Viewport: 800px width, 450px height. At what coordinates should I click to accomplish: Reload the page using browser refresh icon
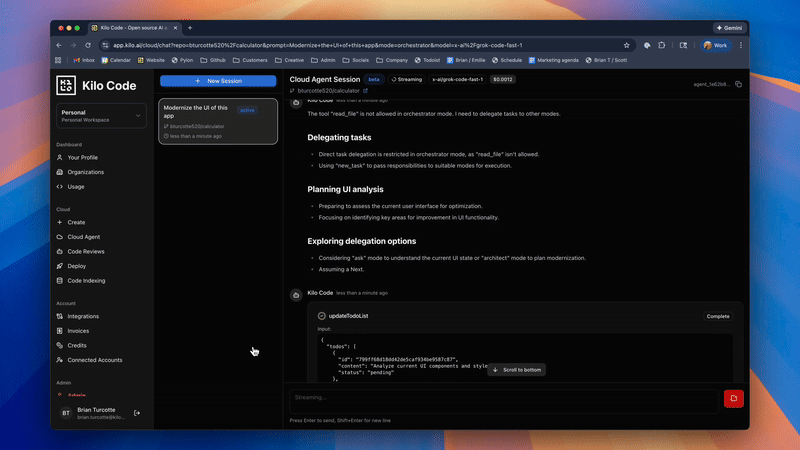pos(89,45)
